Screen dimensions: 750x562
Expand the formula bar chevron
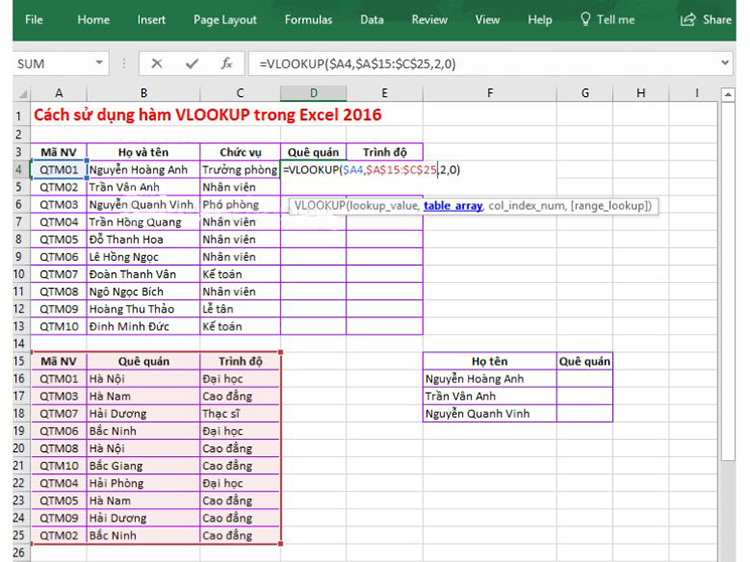click(x=725, y=63)
